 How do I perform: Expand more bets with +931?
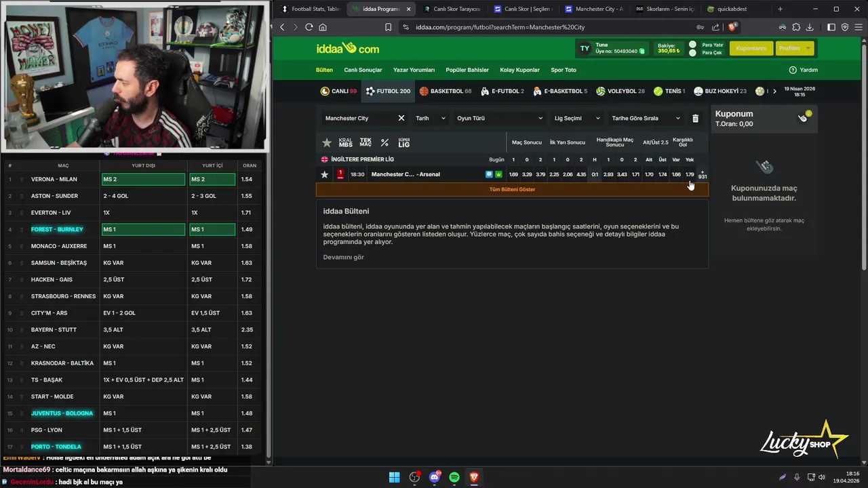(x=703, y=174)
